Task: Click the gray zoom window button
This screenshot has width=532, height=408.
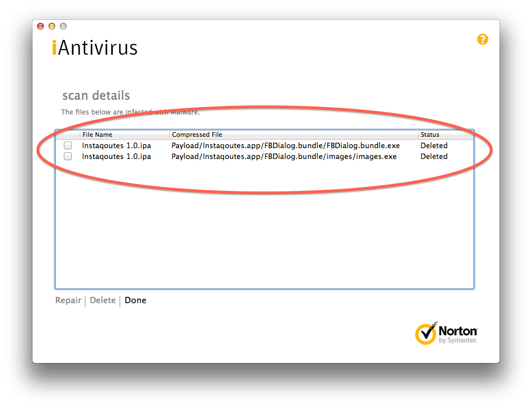Action: click(x=63, y=26)
